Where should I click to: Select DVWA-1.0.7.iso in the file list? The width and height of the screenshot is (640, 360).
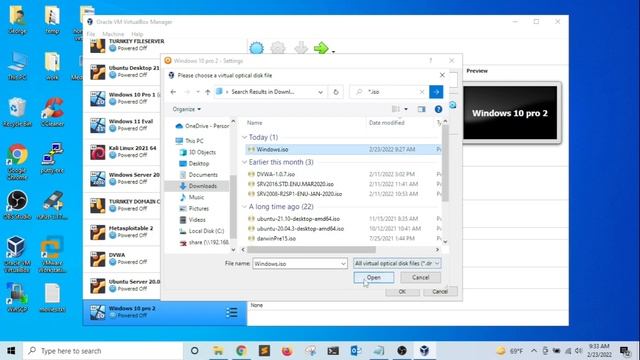276,174
